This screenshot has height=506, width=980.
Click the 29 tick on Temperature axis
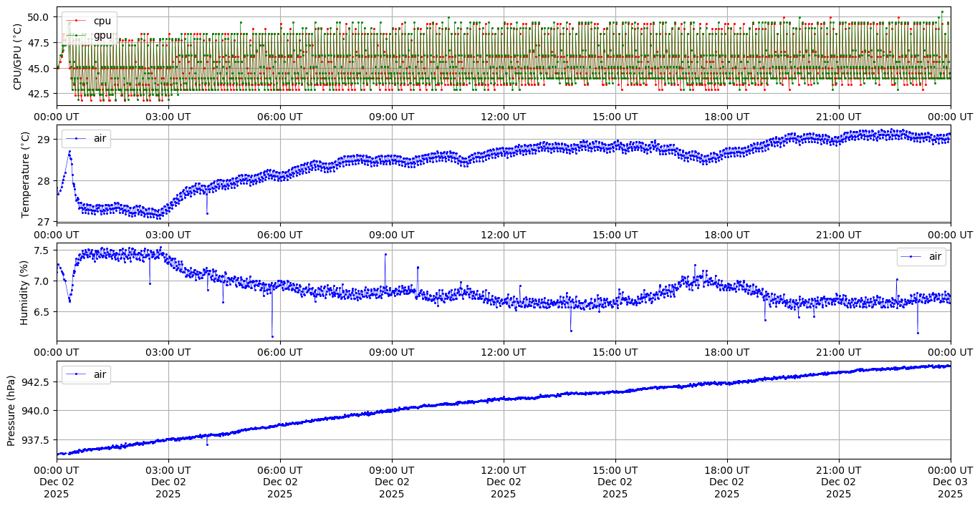click(x=44, y=139)
